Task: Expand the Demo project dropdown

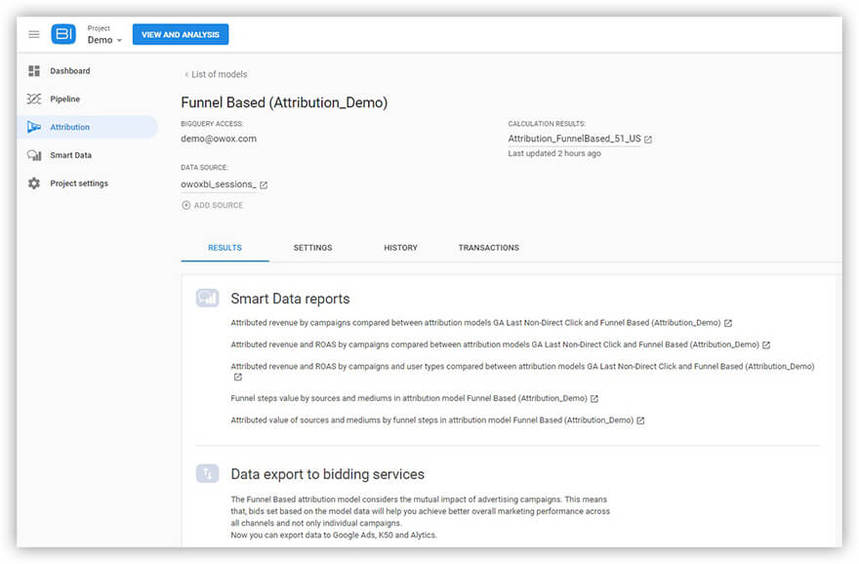Action: click(105, 40)
